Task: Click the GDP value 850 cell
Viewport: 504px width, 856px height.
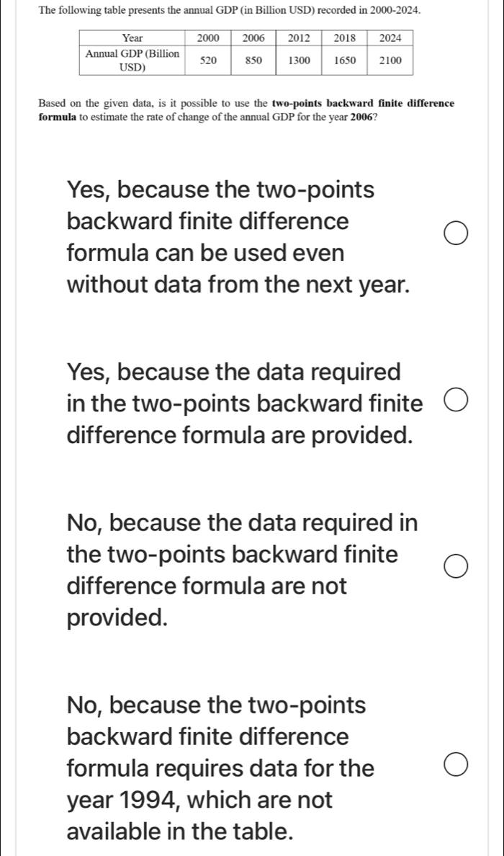Action: click(253, 60)
